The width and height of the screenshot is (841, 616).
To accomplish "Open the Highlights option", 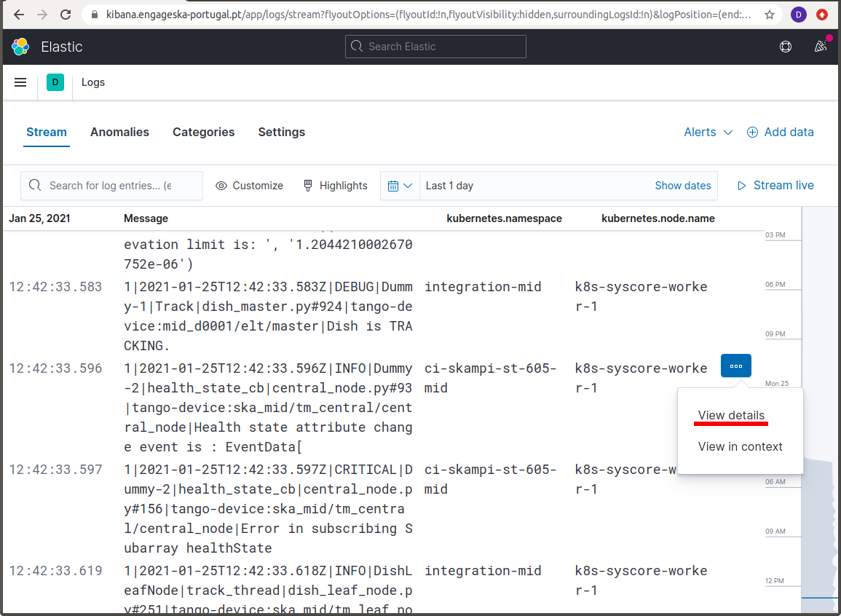I will tap(336, 186).
